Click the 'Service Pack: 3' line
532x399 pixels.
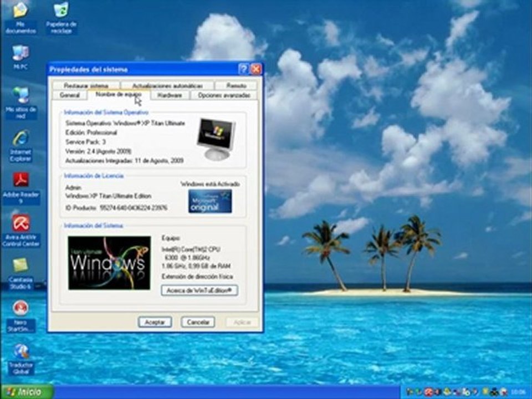[85, 141]
